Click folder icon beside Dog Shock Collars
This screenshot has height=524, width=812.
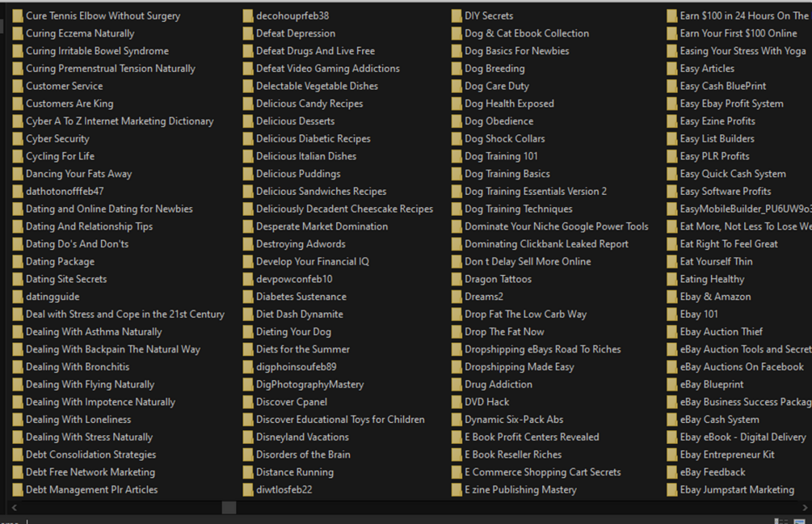456,139
